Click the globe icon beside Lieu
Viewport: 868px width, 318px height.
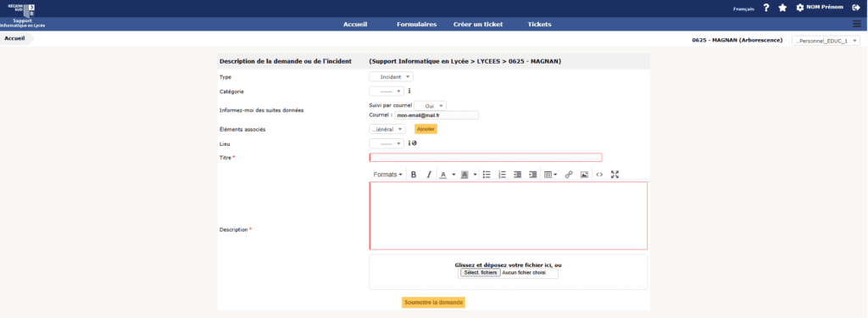[x=414, y=143]
